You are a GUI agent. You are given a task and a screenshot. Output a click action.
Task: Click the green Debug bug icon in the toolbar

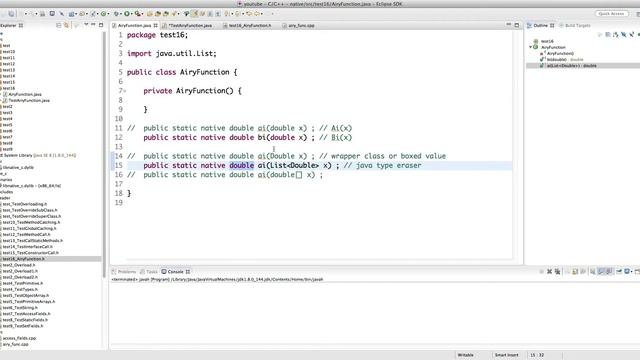(x=116, y=13)
